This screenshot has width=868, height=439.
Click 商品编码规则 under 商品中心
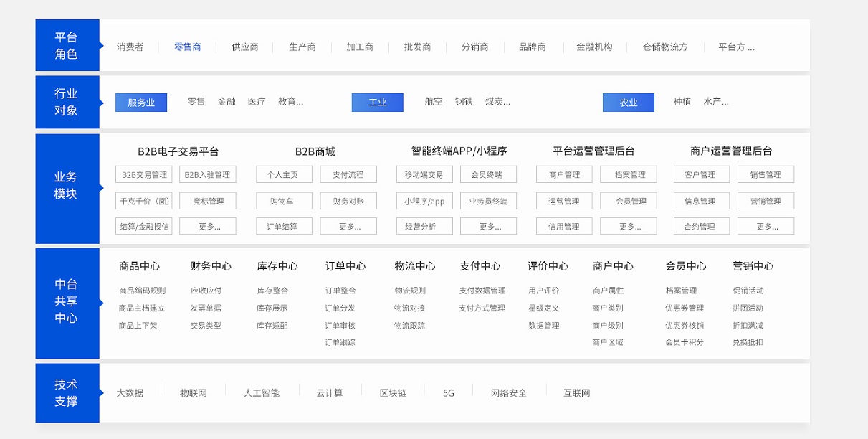[x=142, y=291]
